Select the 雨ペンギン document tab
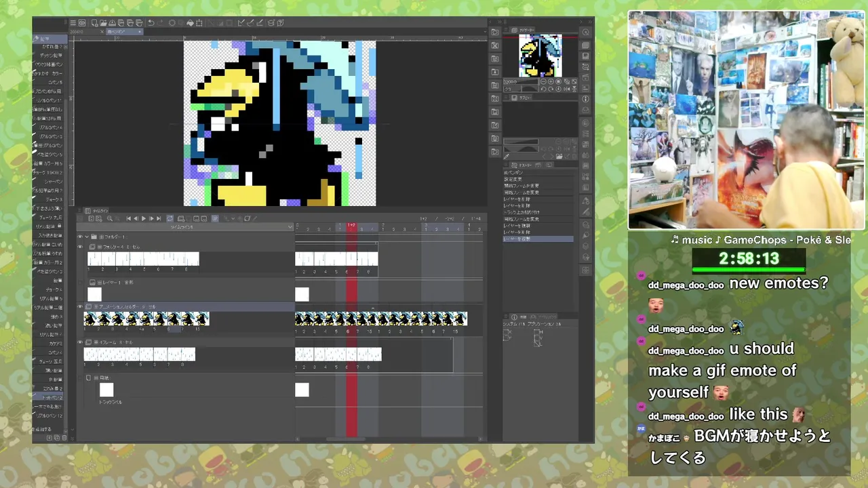 point(124,32)
